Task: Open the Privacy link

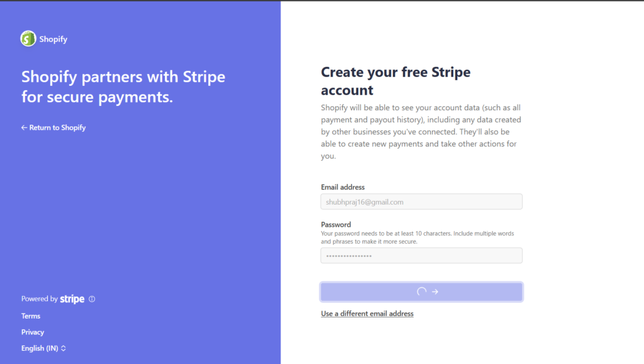Action: click(33, 333)
